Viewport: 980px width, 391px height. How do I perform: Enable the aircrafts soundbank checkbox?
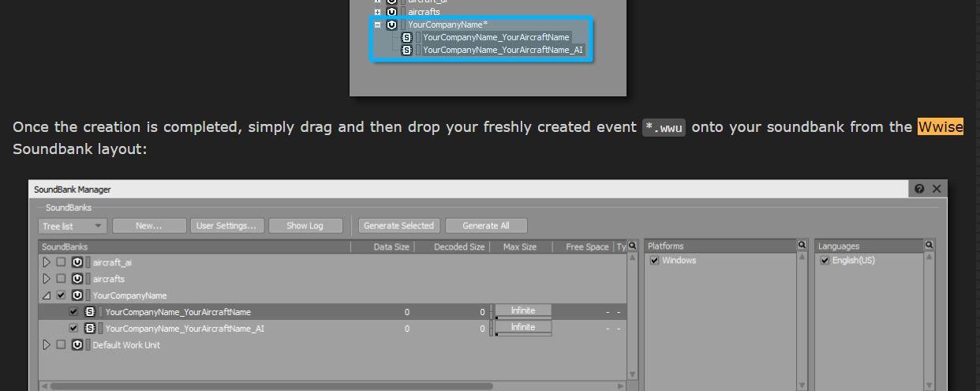[x=61, y=279]
